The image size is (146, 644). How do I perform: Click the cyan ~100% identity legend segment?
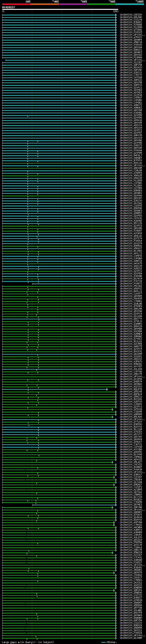(130, 4)
